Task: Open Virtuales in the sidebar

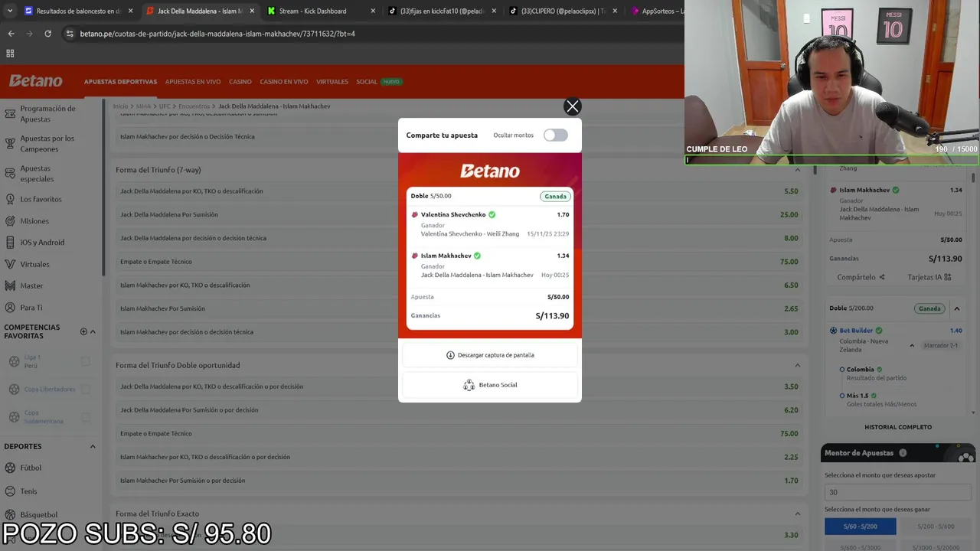Action: [34, 264]
